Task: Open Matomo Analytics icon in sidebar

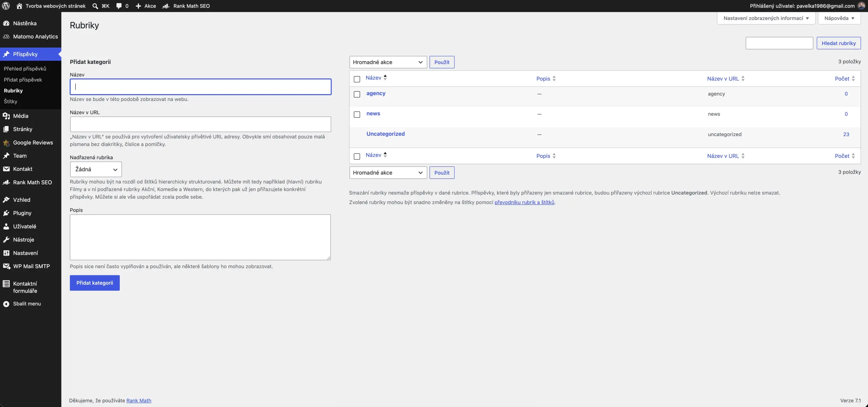Action: (6, 36)
